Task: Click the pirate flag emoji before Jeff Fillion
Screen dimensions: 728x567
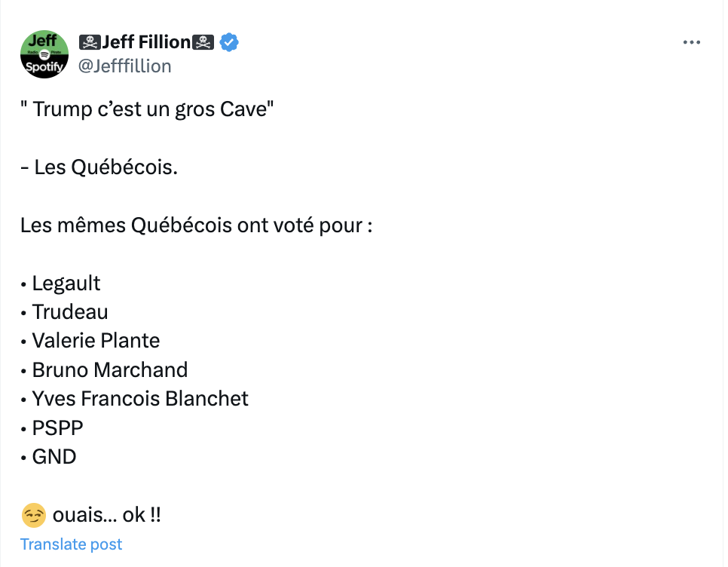Action: pyautogui.click(x=90, y=42)
